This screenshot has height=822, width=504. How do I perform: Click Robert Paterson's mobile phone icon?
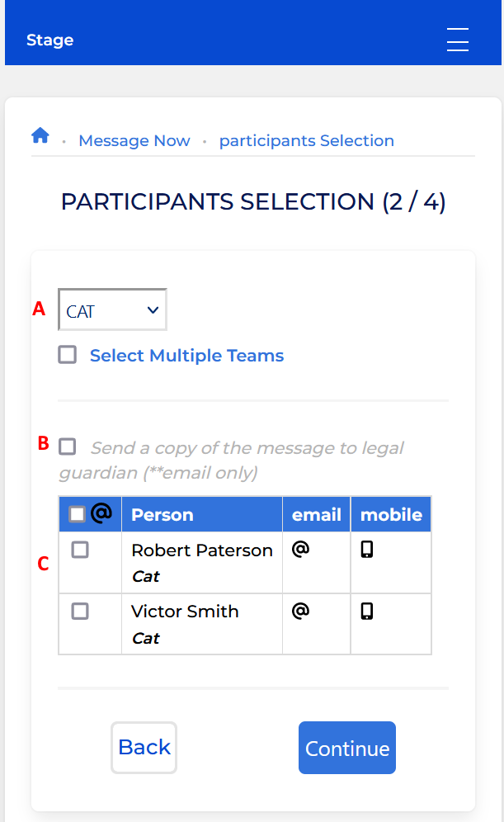(367, 550)
